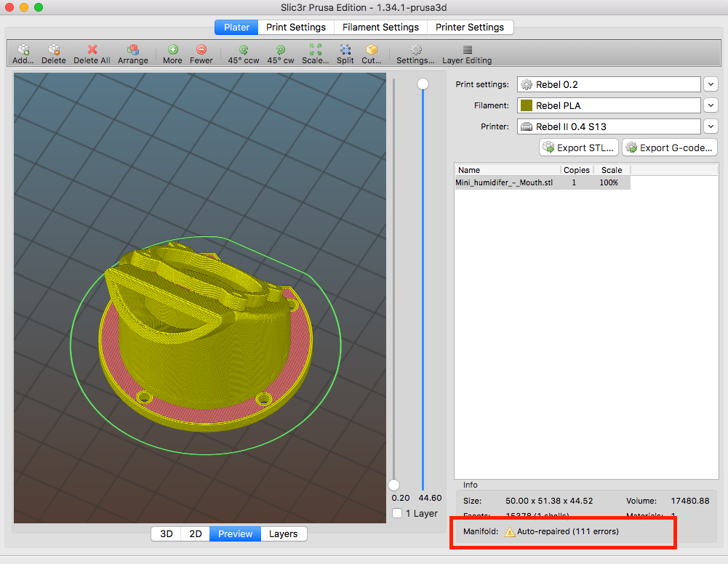Expand the Filament Rebel PLA dropdown

pyautogui.click(x=711, y=105)
